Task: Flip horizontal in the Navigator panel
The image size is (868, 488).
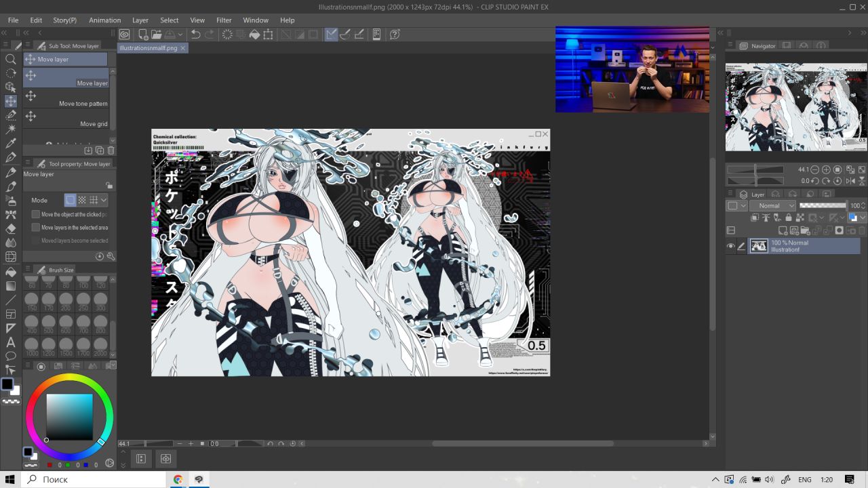Action: click(x=850, y=181)
